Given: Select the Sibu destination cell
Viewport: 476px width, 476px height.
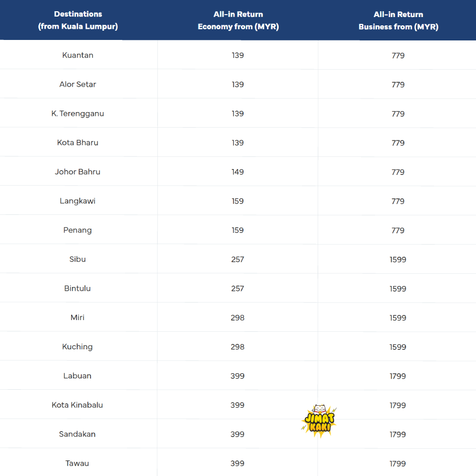Looking at the screenshot, I should [78, 259].
